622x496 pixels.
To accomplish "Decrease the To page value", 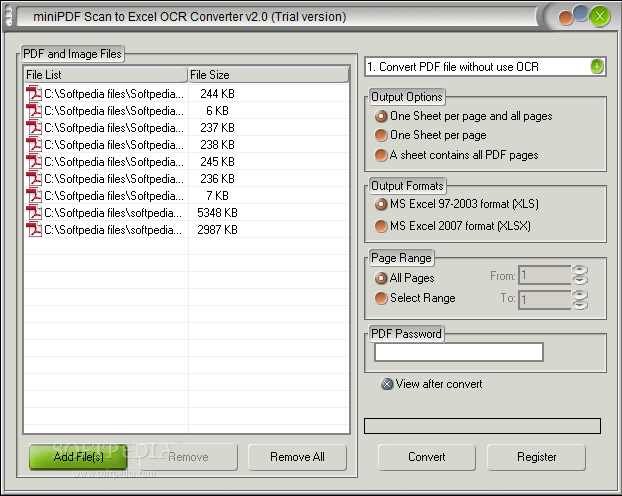I will click(580, 305).
